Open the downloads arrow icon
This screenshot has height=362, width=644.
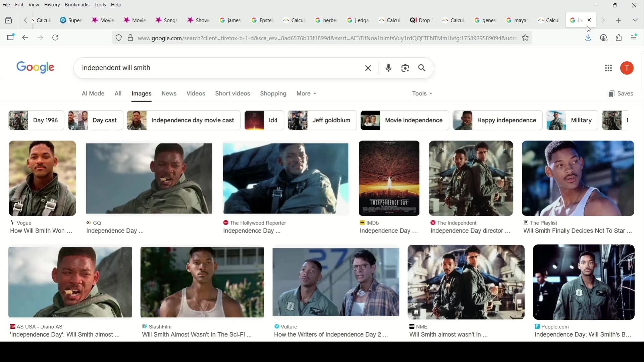click(588, 38)
